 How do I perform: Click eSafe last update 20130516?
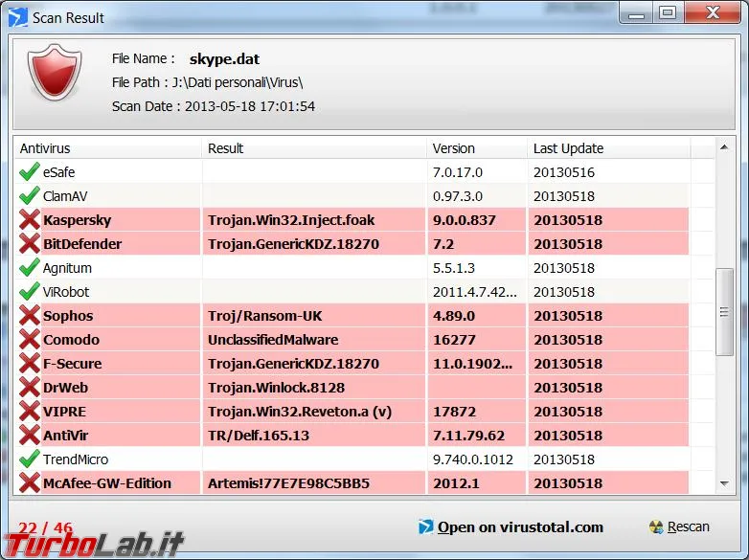pos(564,172)
